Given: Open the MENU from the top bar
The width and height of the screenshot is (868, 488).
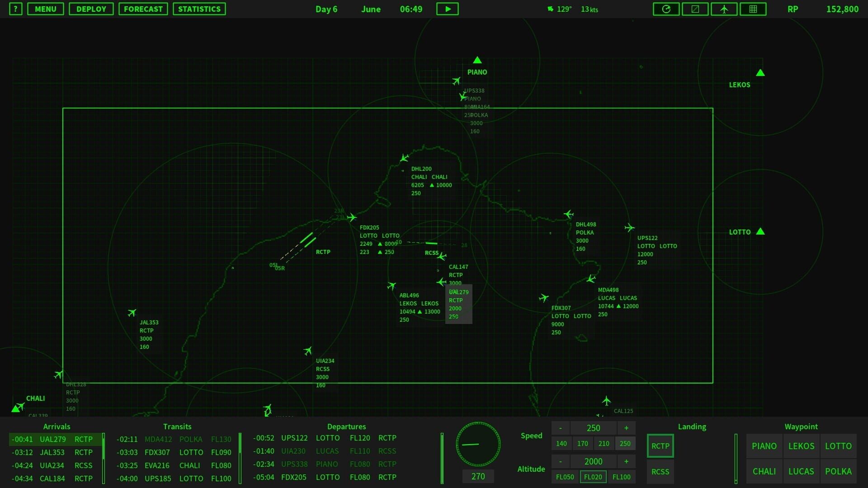Looking at the screenshot, I should pyautogui.click(x=45, y=9).
